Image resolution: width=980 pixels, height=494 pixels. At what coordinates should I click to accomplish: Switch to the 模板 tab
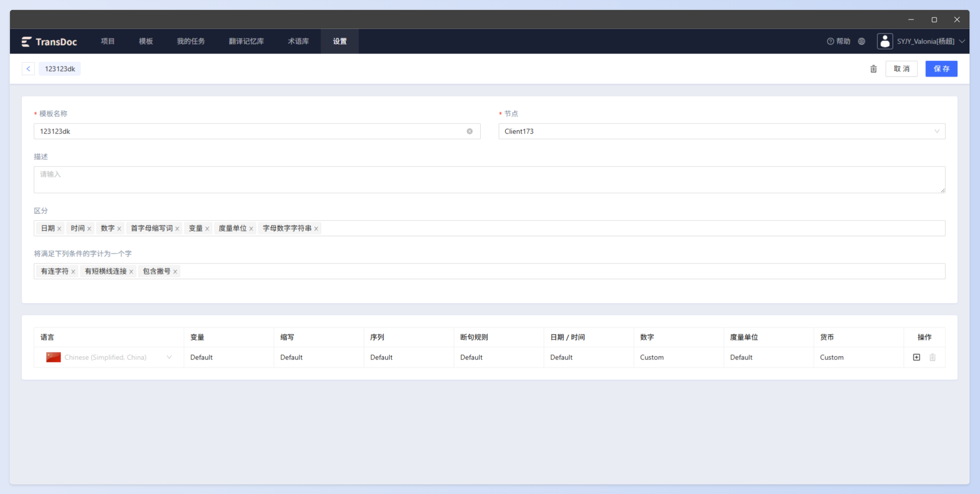pyautogui.click(x=146, y=41)
